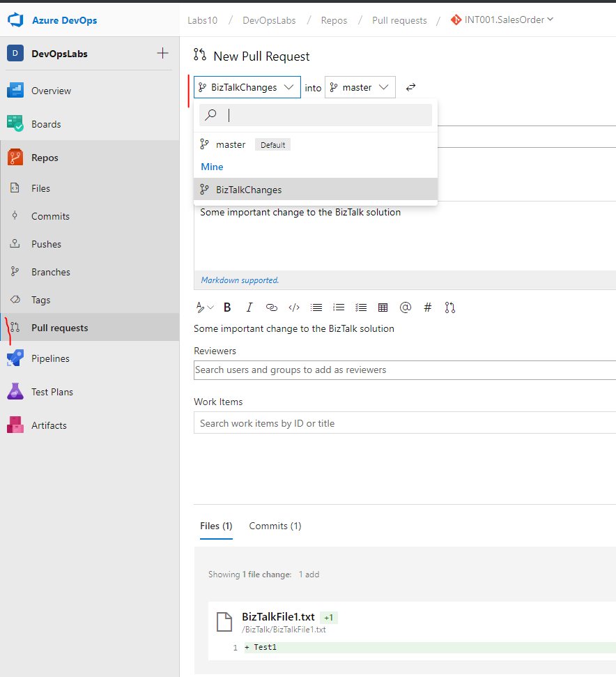Image resolution: width=616 pixels, height=677 pixels.
Task: Click the Commits icon in the sidebar
Action: click(x=15, y=215)
